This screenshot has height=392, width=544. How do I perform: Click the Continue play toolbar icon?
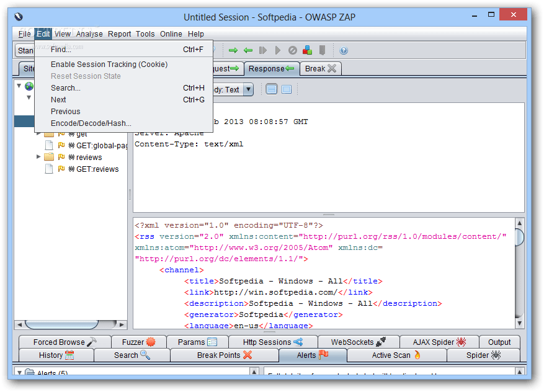click(x=277, y=51)
